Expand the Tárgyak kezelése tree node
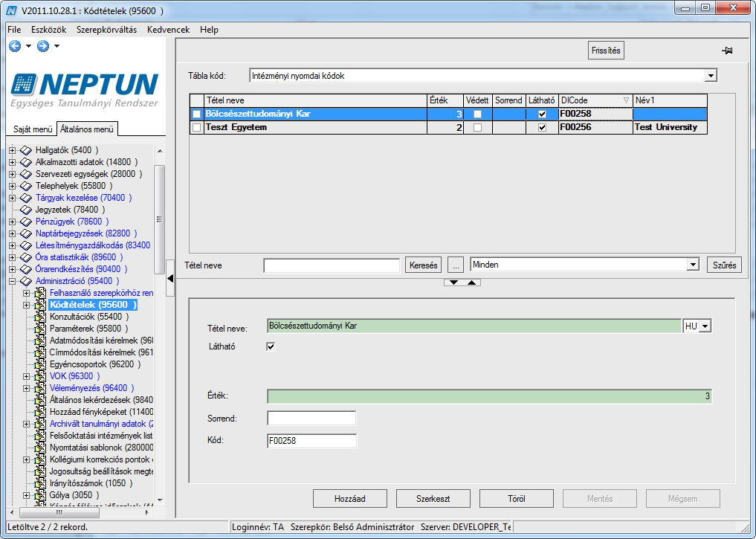This screenshot has width=756, height=539. (x=12, y=199)
